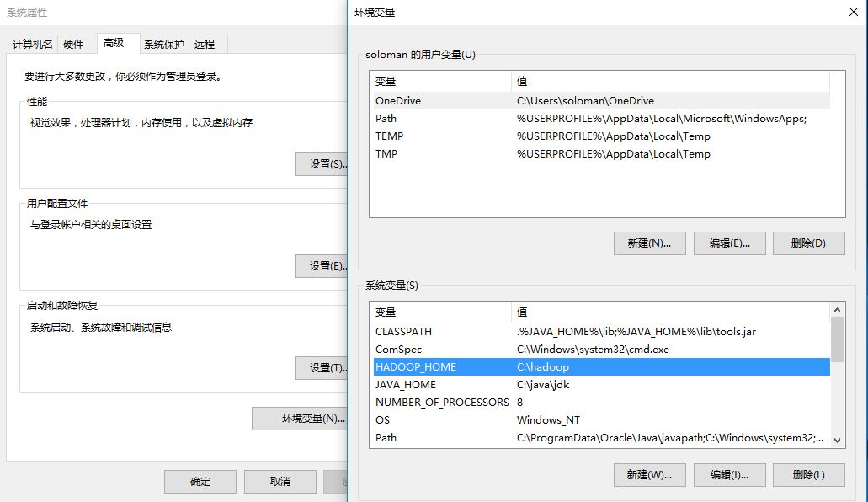868x502 pixels.
Task: Select the TEMP user variable
Action: tap(602, 136)
